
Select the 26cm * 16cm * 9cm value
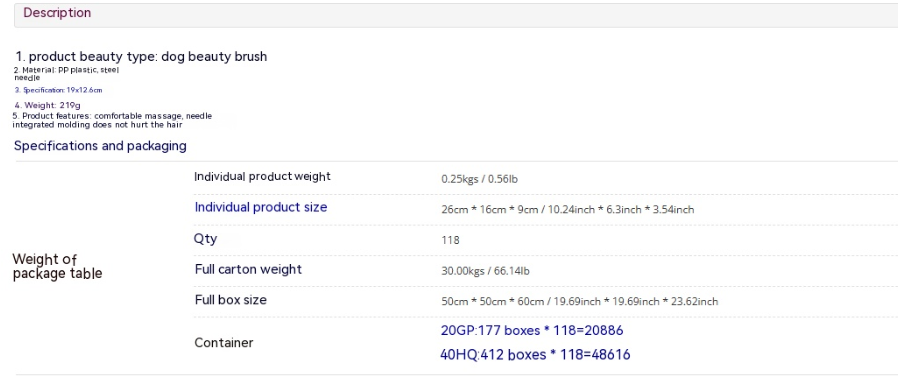568,210
